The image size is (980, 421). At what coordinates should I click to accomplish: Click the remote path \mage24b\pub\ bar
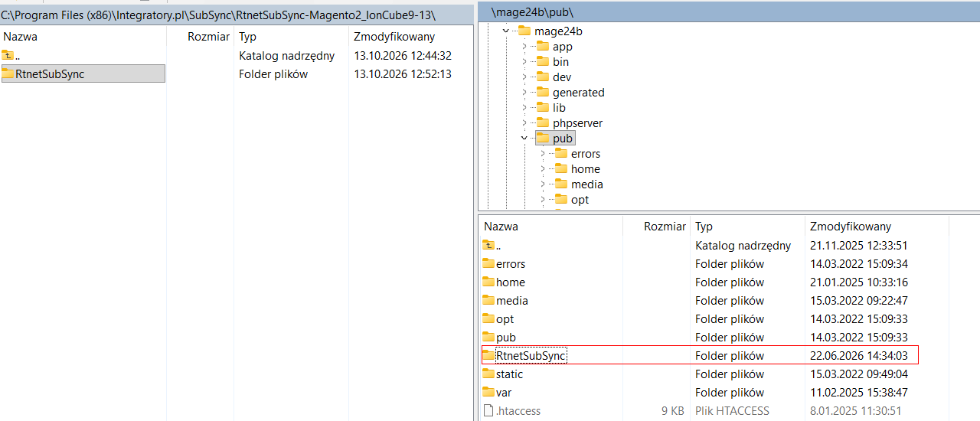tap(729, 12)
